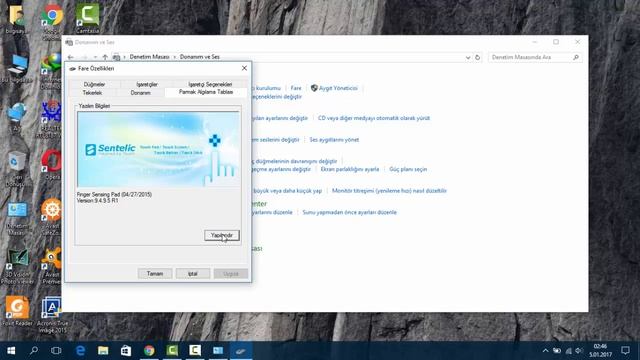Switch to the green Camtasia taskbar icon

(x=172, y=351)
